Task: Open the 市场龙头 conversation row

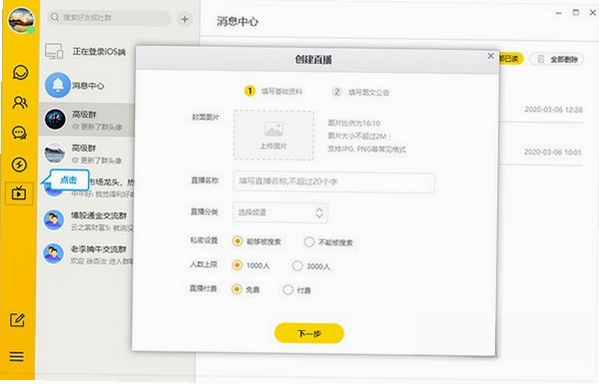Action: (87, 187)
